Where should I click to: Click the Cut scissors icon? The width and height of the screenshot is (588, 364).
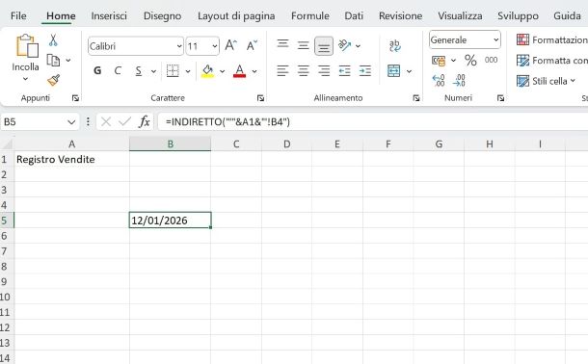[x=53, y=40]
